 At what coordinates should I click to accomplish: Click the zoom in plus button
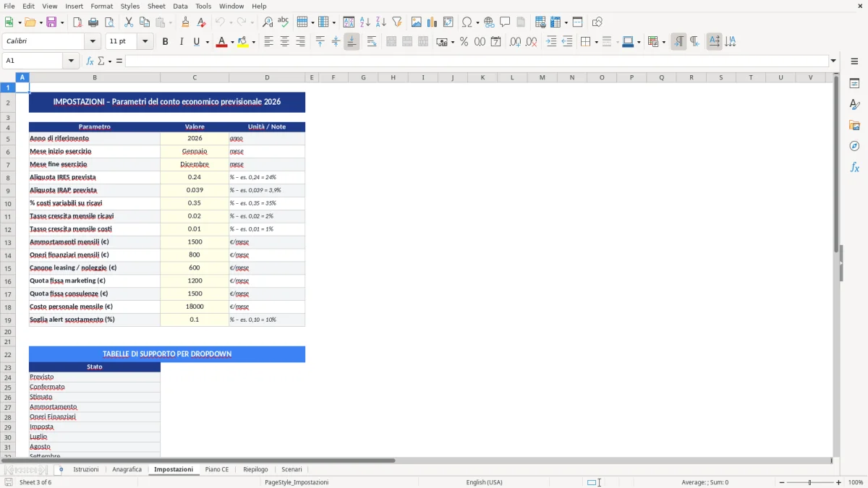coord(838,482)
